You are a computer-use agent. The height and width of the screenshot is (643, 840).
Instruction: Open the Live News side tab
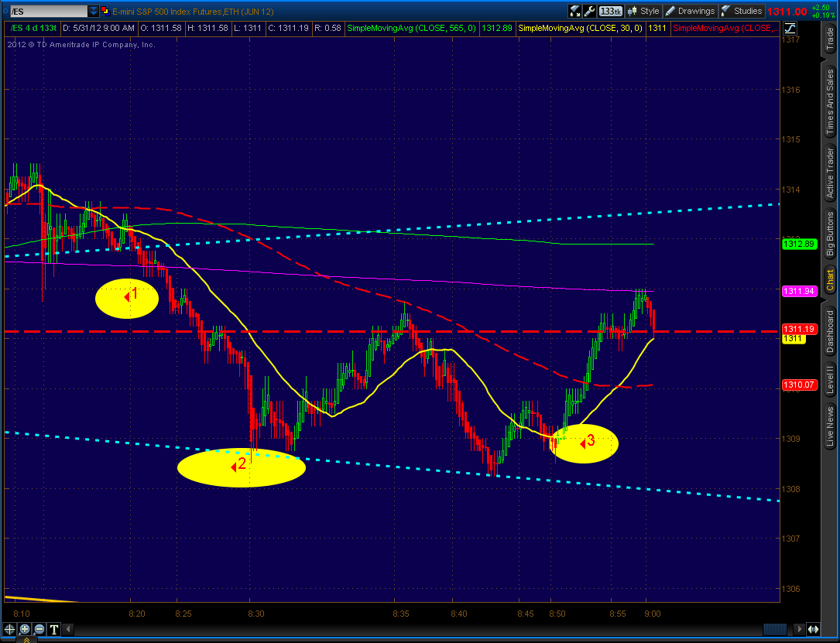(x=830, y=426)
